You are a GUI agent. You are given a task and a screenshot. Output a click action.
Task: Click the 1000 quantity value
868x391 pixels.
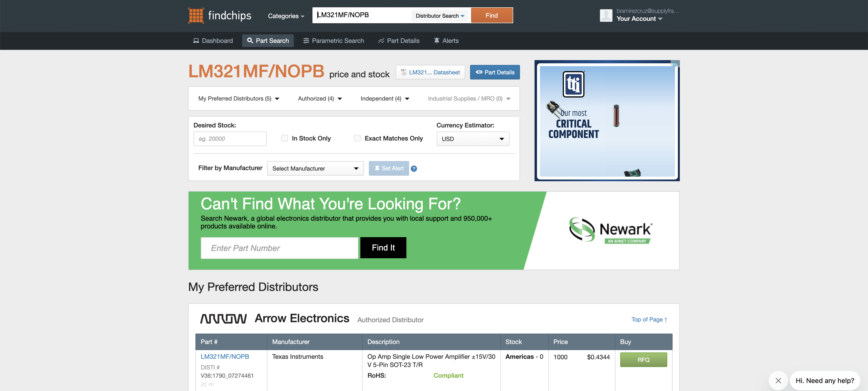tap(560, 357)
